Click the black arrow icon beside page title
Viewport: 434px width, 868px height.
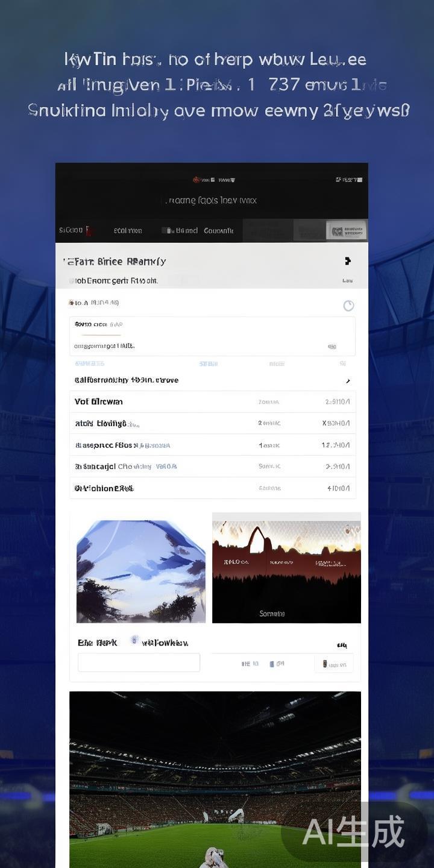tap(348, 261)
